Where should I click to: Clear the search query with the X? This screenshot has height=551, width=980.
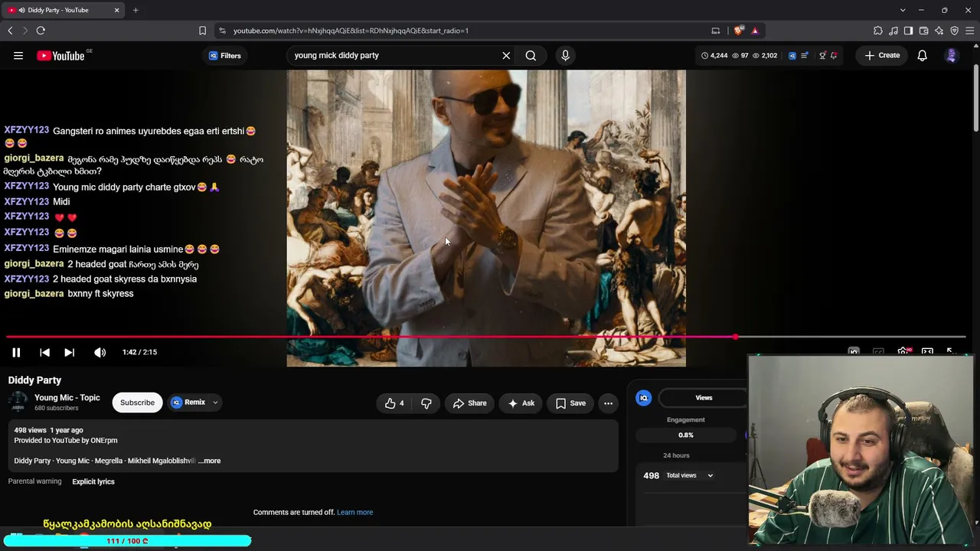coord(506,55)
